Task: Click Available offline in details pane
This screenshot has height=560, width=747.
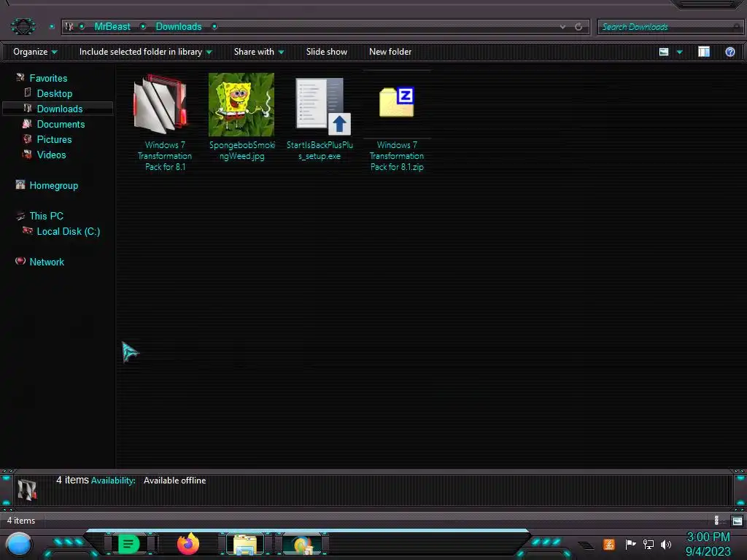Action: coord(175,481)
